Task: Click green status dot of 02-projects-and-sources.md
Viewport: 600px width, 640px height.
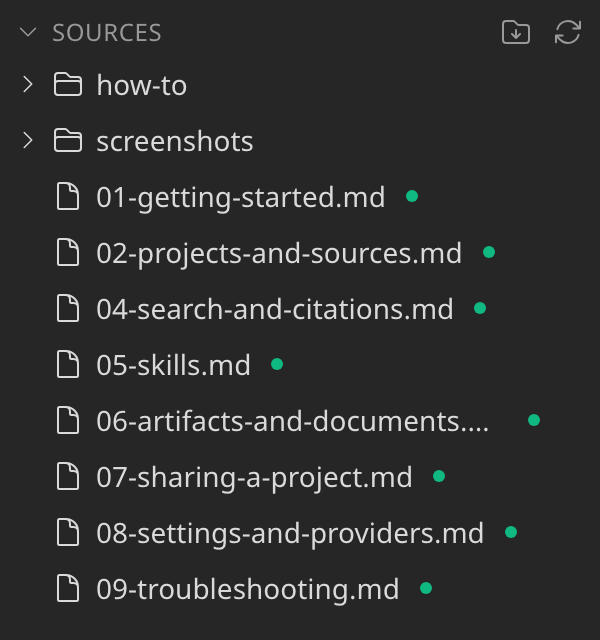Action: [489, 252]
